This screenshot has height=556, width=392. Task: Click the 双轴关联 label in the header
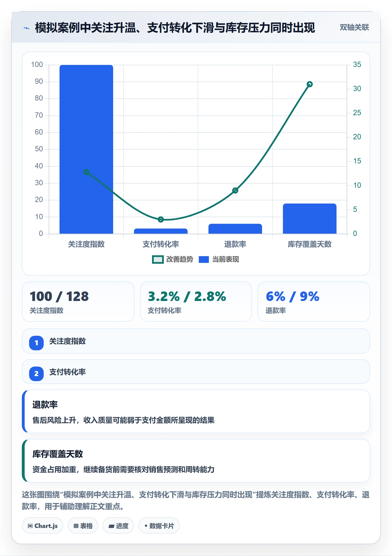354,27
